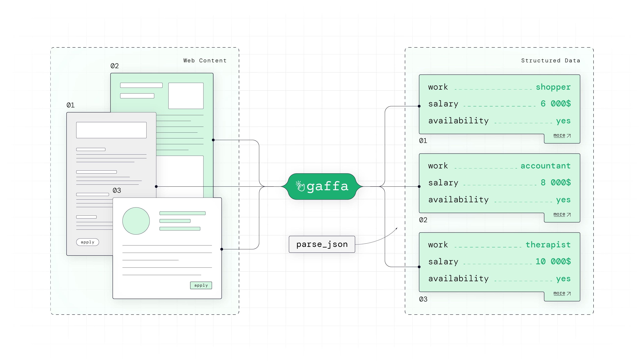Click the arrow icon beside more in therapist card
644x362 pixels.
tap(569, 294)
